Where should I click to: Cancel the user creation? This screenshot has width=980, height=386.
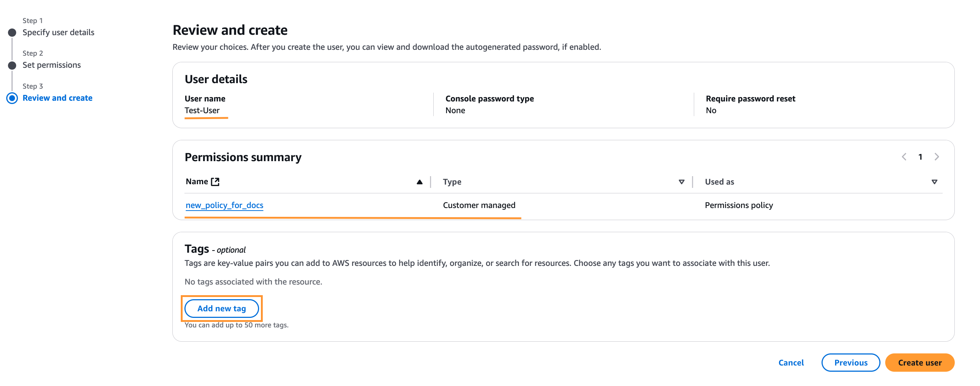pyautogui.click(x=791, y=363)
